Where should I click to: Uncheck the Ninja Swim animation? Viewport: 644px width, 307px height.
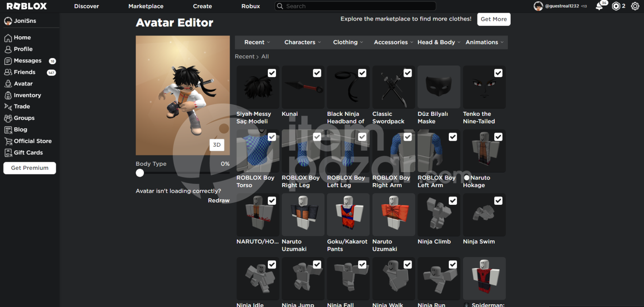(x=498, y=201)
